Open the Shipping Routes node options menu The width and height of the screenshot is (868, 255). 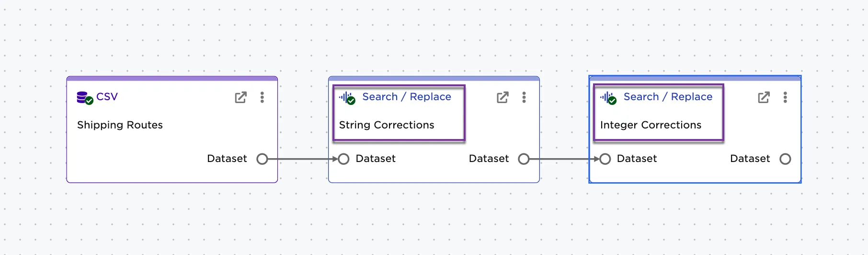[262, 97]
